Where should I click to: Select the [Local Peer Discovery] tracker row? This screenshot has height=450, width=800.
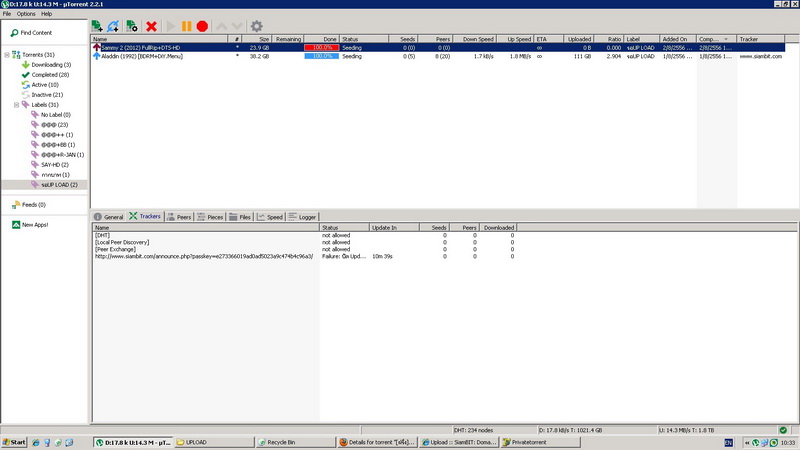304,242
